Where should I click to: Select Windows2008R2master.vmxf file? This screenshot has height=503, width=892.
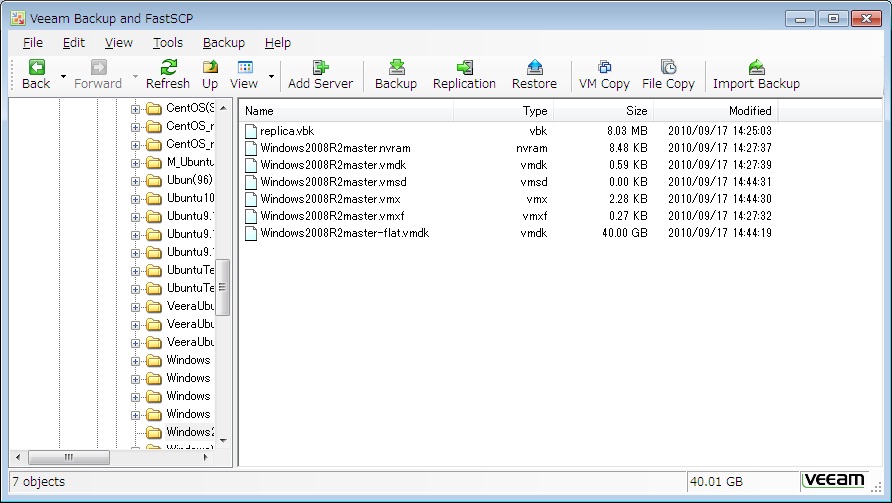(x=332, y=216)
